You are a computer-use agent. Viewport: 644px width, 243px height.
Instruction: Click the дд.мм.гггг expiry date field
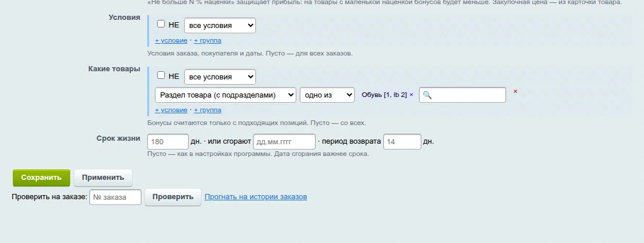[x=284, y=141]
